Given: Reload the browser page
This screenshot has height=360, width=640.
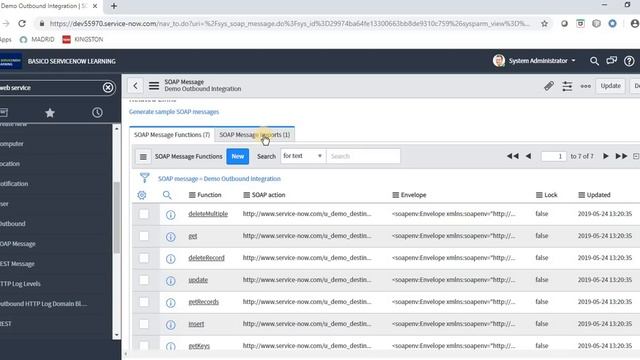Looking at the screenshot, I should tap(22, 24).
